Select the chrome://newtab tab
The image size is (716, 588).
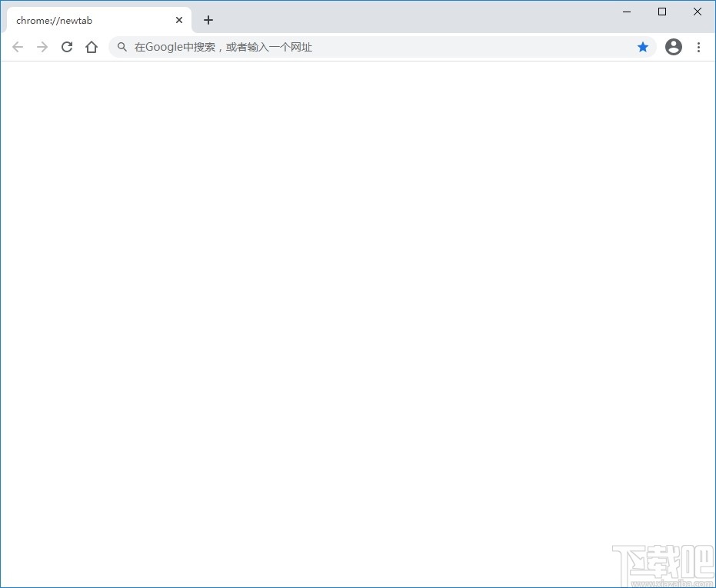tap(85, 20)
